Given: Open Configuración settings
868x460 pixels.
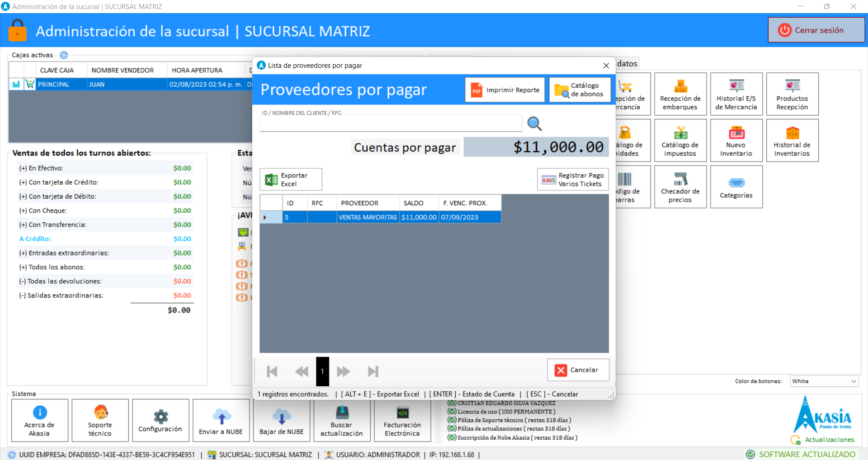Looking at the screenshot, I should (160, 420).
